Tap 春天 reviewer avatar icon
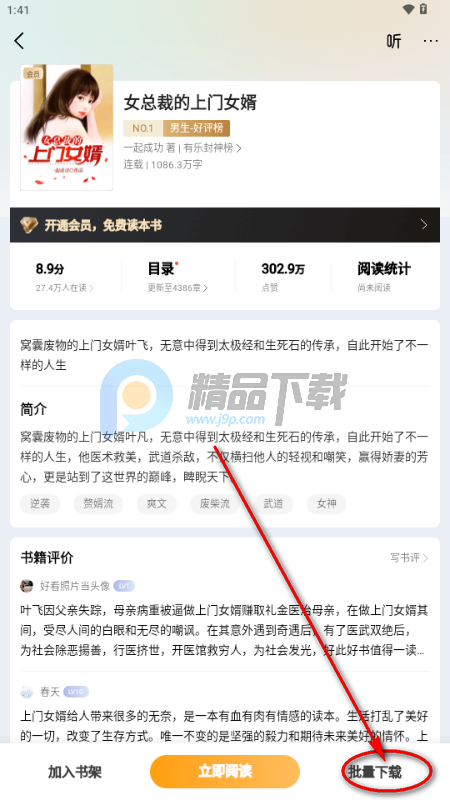The height and width of the screenshot is (800, 450). [x=27, y=692]
